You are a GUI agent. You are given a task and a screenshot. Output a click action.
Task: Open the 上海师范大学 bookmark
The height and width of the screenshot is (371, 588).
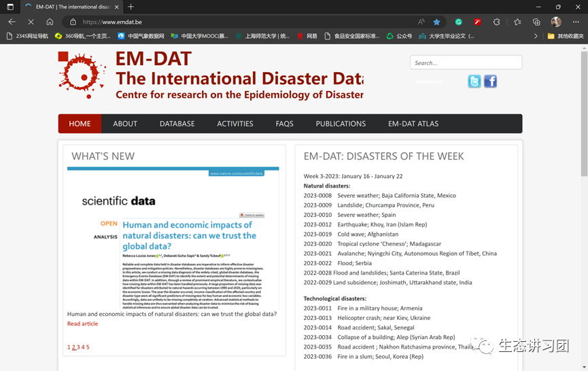(x=263, y=36)
